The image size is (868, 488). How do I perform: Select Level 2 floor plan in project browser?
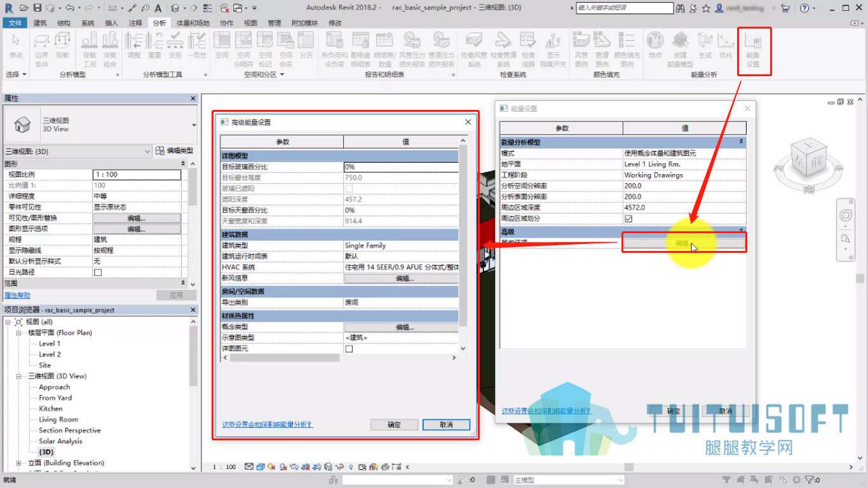50,355
